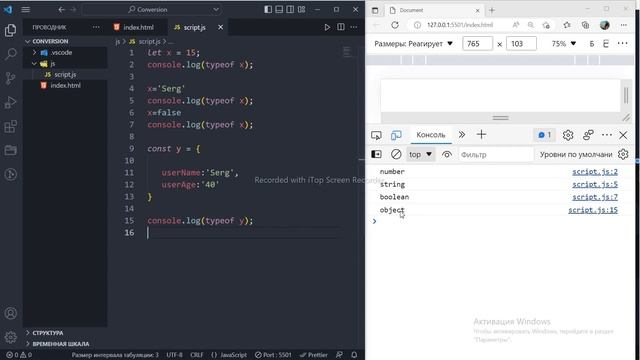
Task: Open a new browser tab
Action: (492, 10)
